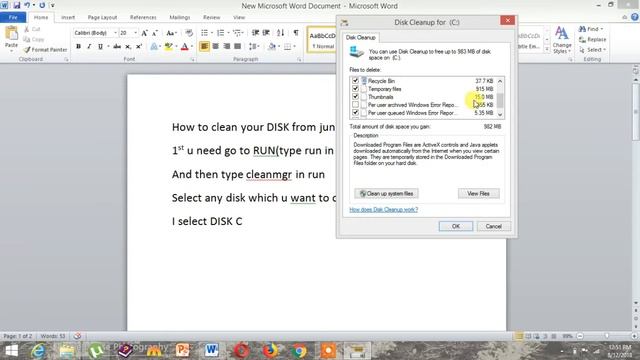Image resolution: width=640 pixels, height=360 pixels.
Task: Click Clean up system files button
Action: (x=386, y=193)
